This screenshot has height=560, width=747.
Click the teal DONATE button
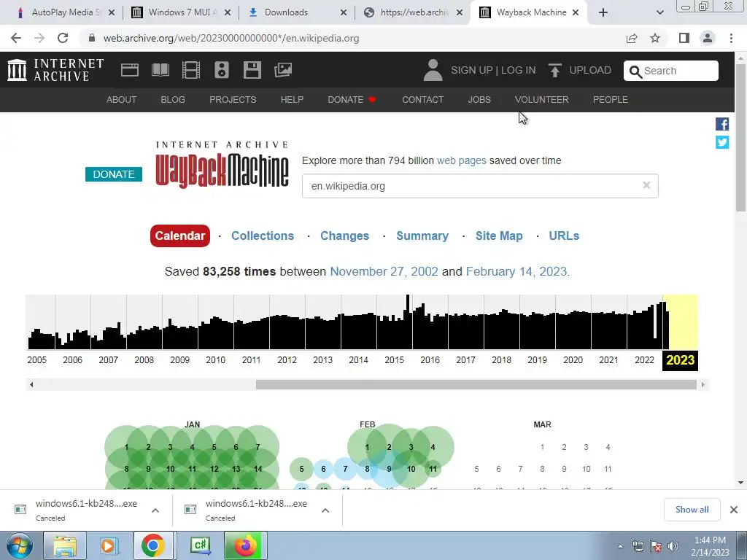(114, 174)
